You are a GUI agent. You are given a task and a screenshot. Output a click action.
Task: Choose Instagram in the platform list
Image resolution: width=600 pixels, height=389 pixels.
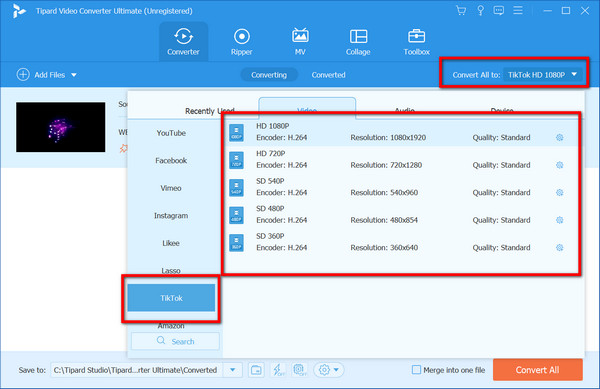[x=171, y=216]
